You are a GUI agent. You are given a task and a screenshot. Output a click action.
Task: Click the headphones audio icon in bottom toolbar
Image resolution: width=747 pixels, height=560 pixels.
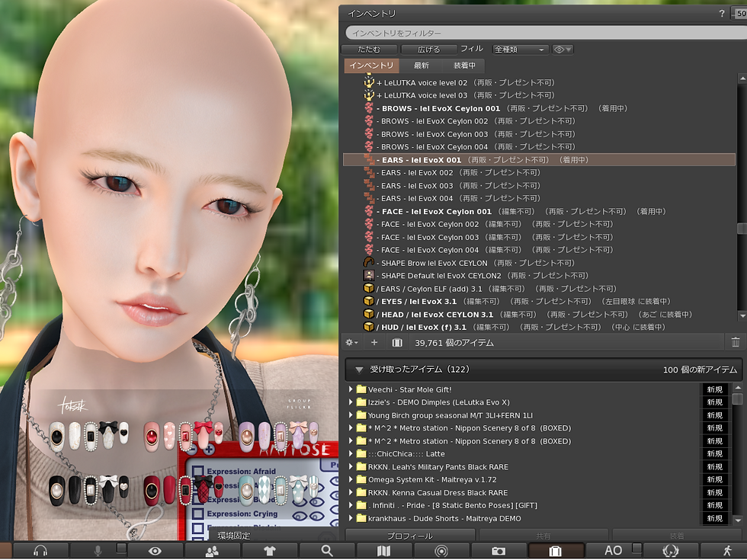(x=40, y=551)
